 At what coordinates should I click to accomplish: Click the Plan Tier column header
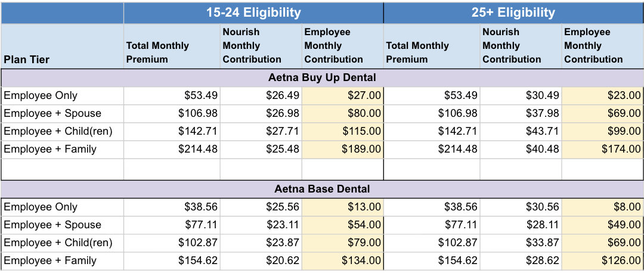pyautogui.click(x=62, y=59)
